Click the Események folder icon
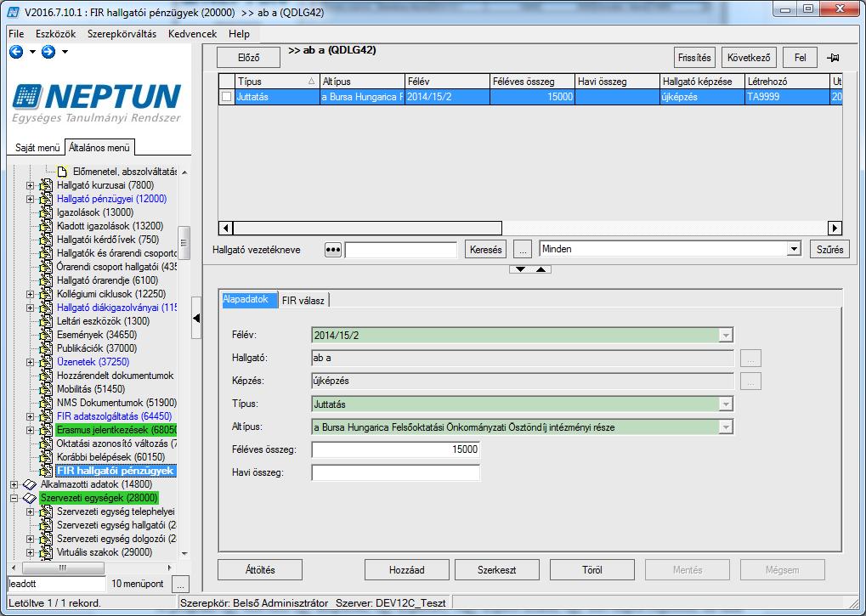 tap(47, 335)
